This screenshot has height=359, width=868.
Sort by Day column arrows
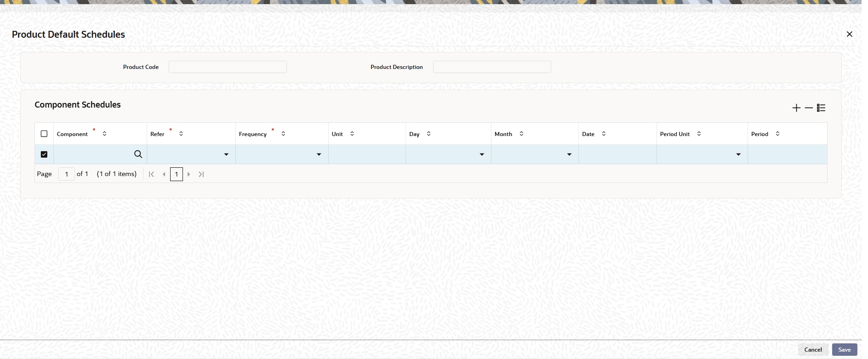[428, 134]
